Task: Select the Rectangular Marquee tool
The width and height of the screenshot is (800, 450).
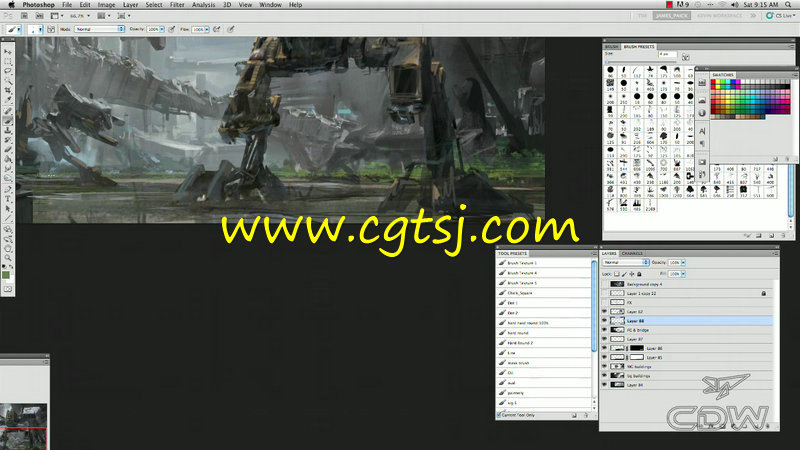Action: [8, 62]
